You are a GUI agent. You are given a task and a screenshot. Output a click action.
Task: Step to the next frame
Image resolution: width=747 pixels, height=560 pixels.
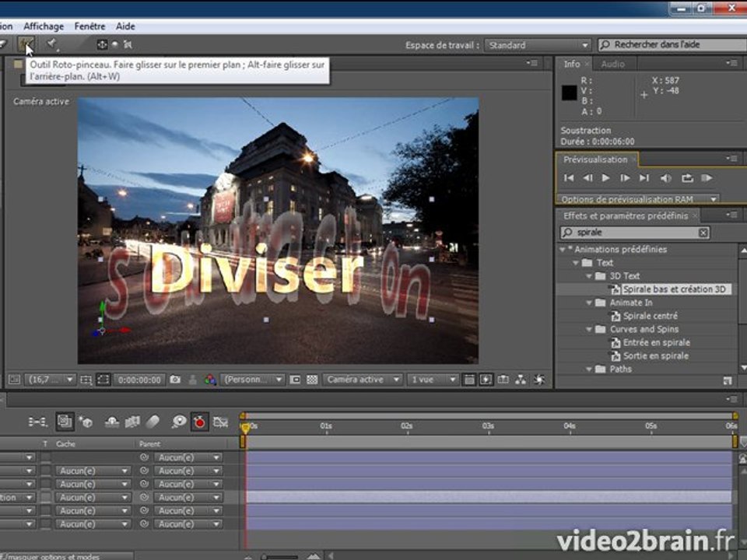625,178
